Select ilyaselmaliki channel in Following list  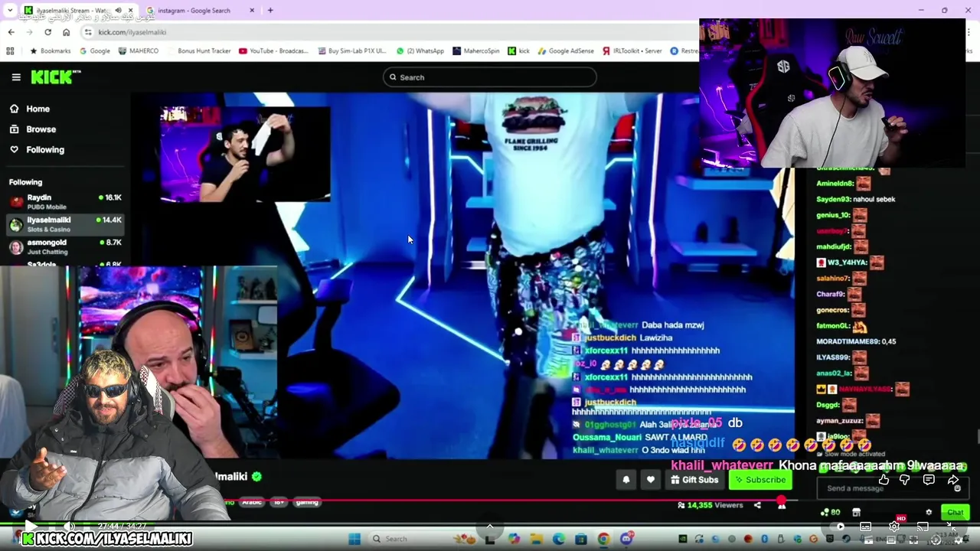coord(65,223)
